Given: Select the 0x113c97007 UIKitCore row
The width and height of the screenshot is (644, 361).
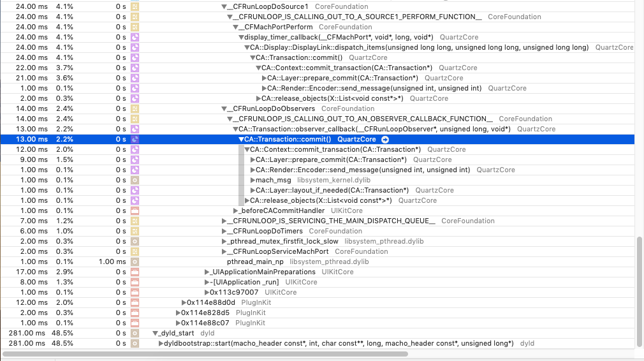Looking at the screenshot, I should [318, 292].
